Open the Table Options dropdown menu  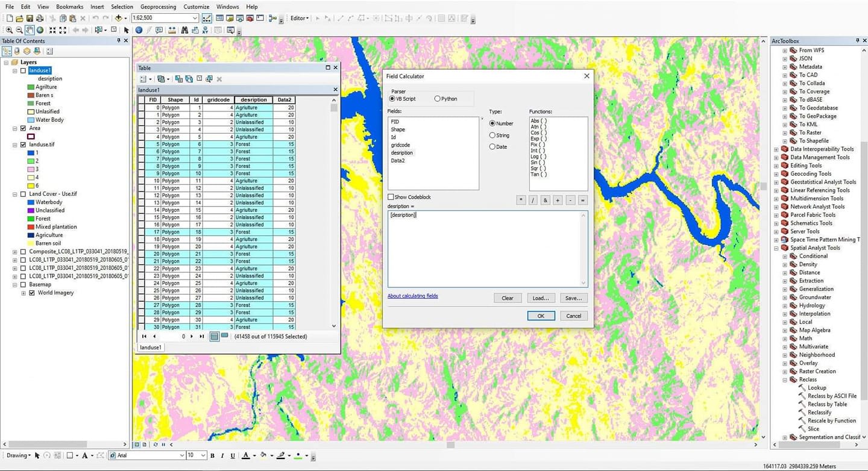pos(143,78)
